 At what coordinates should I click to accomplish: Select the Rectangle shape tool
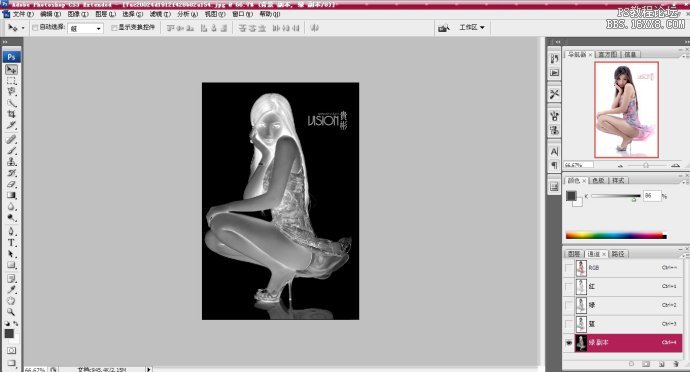click(x=11, y=265)
